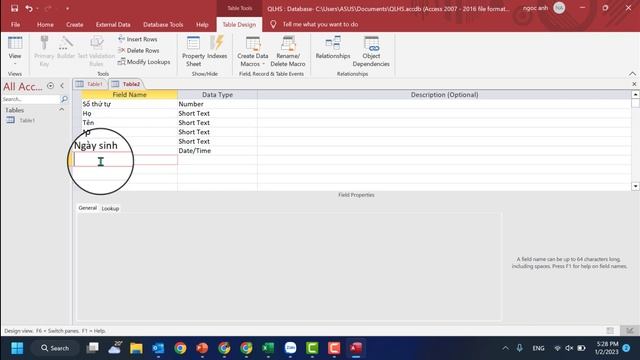640x360 pixels.
Task: Click the Tell me lightbulb icon
Action: point(273,24)
